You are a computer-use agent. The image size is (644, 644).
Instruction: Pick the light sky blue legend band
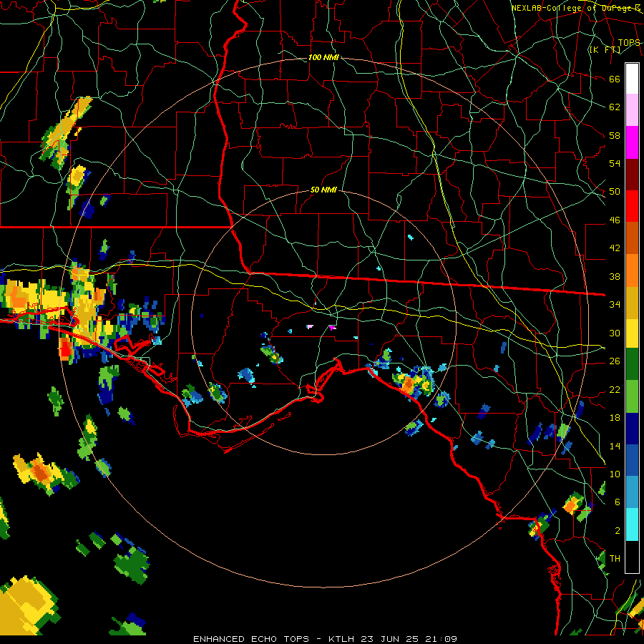632,492
